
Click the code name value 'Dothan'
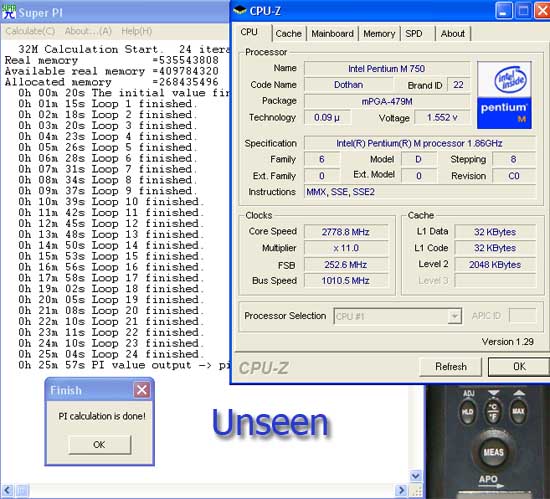coord(348,85)
